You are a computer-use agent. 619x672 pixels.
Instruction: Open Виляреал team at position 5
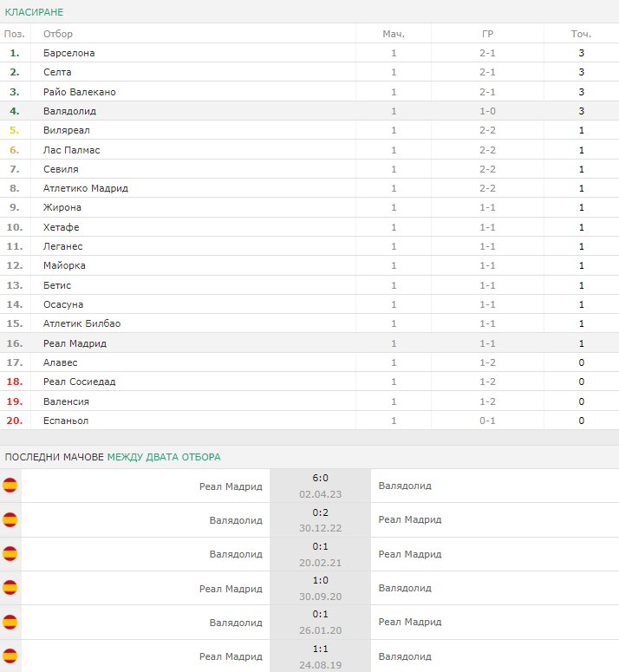[67, 130]
